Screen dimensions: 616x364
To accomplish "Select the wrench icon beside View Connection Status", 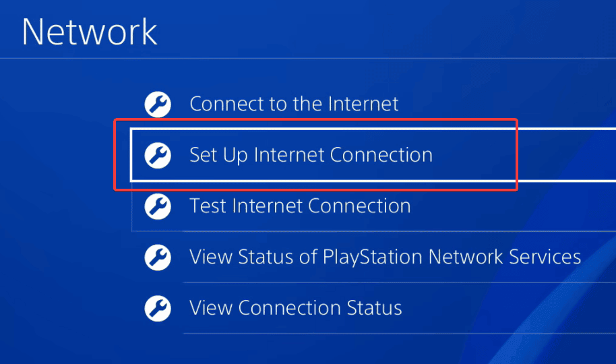I will (x=158, y=308).
